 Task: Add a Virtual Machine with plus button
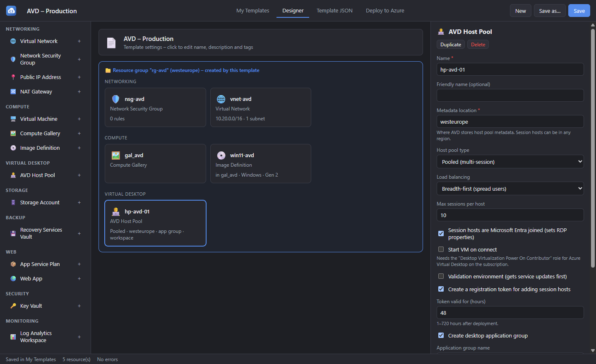[x=79, y=119]
